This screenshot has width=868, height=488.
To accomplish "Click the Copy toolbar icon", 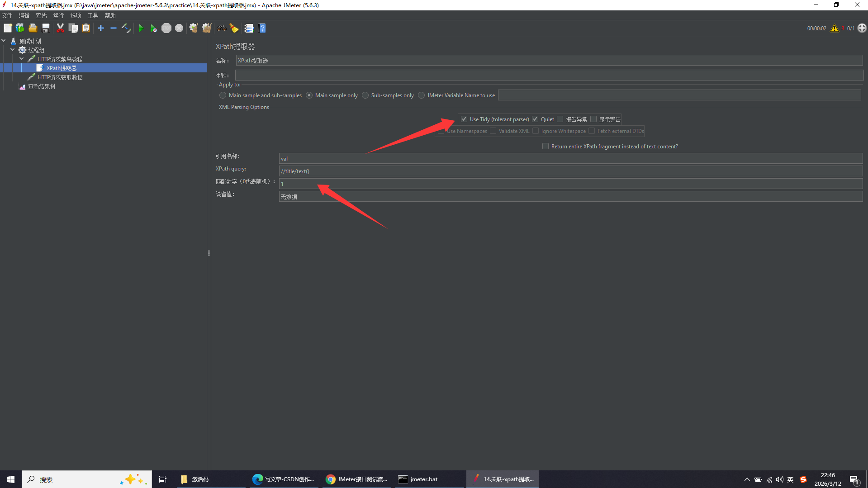I will pos(73,28).
